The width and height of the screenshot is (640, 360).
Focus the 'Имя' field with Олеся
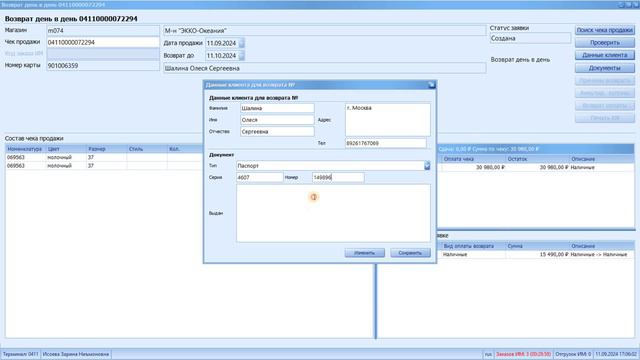277,120
